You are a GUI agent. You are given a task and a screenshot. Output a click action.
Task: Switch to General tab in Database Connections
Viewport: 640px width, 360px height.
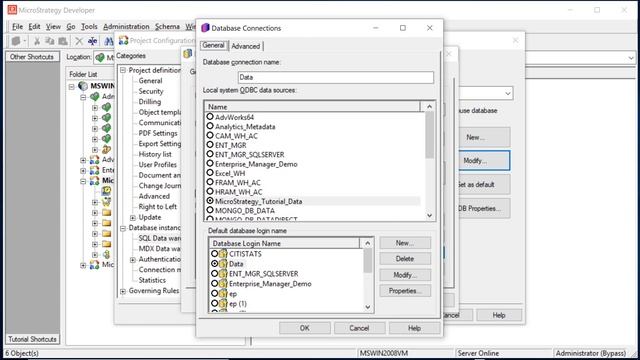(x=213, y=45)
